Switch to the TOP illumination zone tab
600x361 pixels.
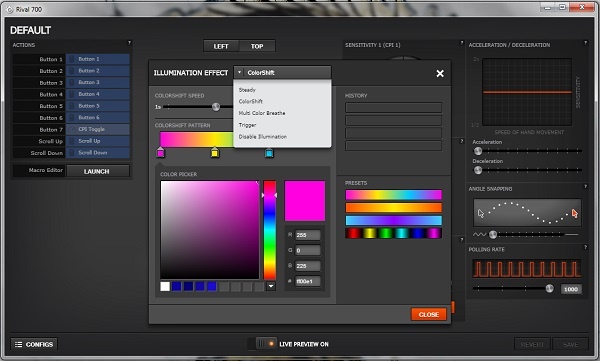(257, 46)
